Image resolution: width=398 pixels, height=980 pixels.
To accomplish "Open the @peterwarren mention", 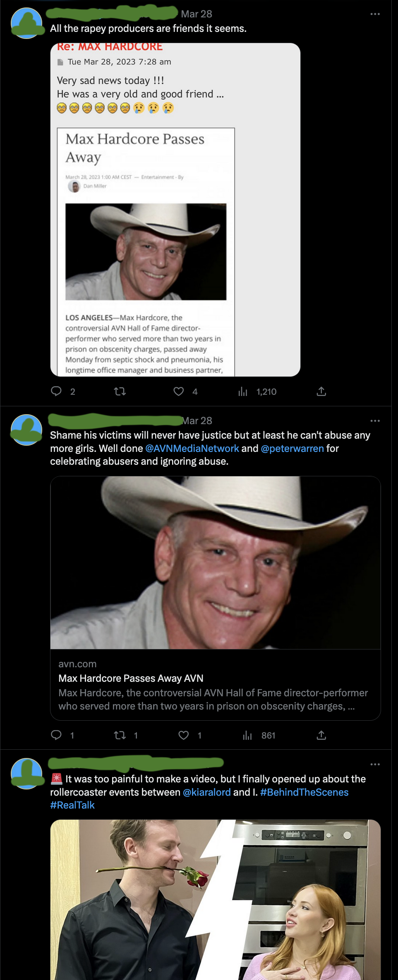I will point(292,448).
